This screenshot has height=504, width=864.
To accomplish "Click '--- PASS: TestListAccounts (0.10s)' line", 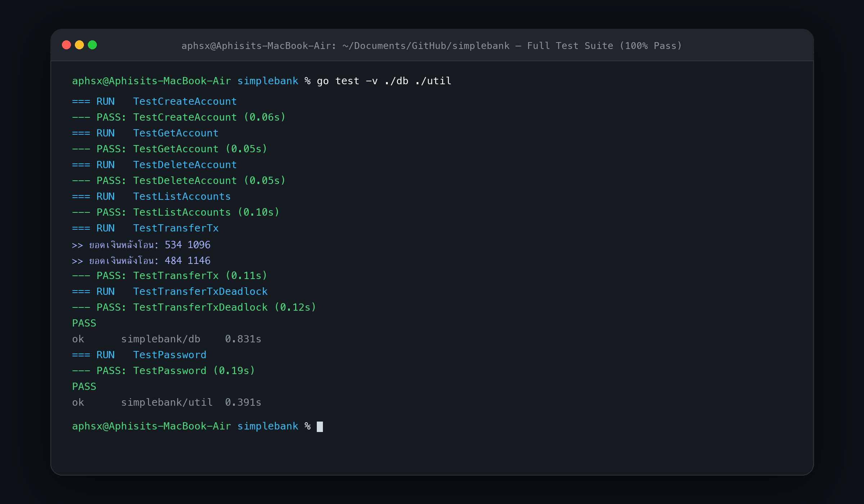I will [176, 212].
